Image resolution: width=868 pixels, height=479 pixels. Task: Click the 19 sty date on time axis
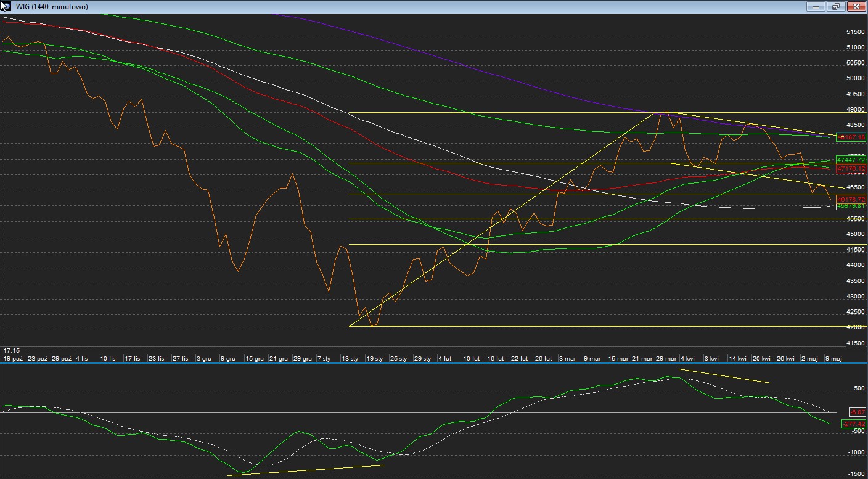[374, 358]
